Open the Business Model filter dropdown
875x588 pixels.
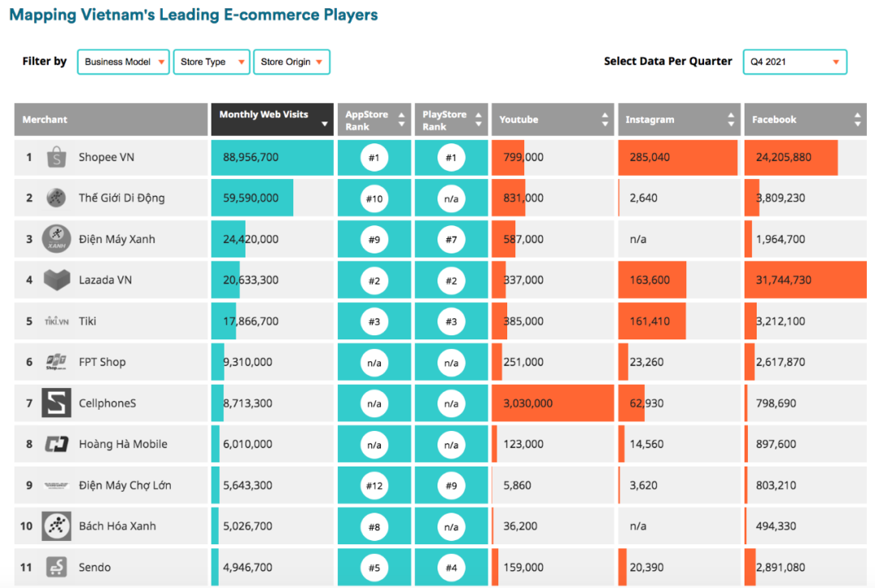[123, 62]
